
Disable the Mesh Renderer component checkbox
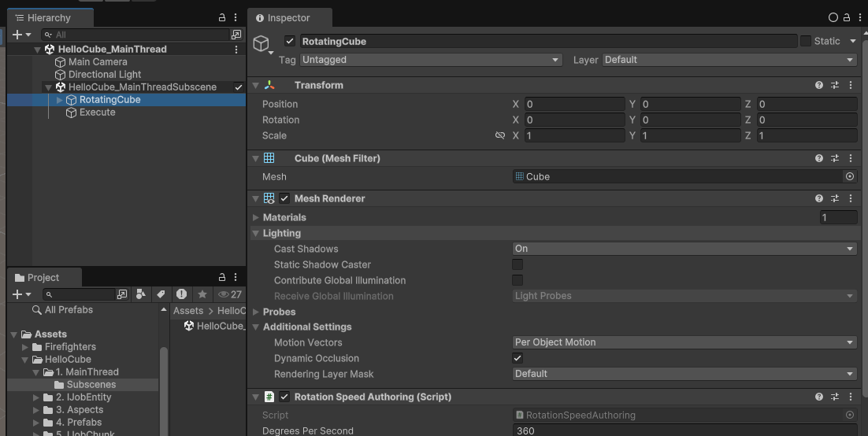(284, 198)
